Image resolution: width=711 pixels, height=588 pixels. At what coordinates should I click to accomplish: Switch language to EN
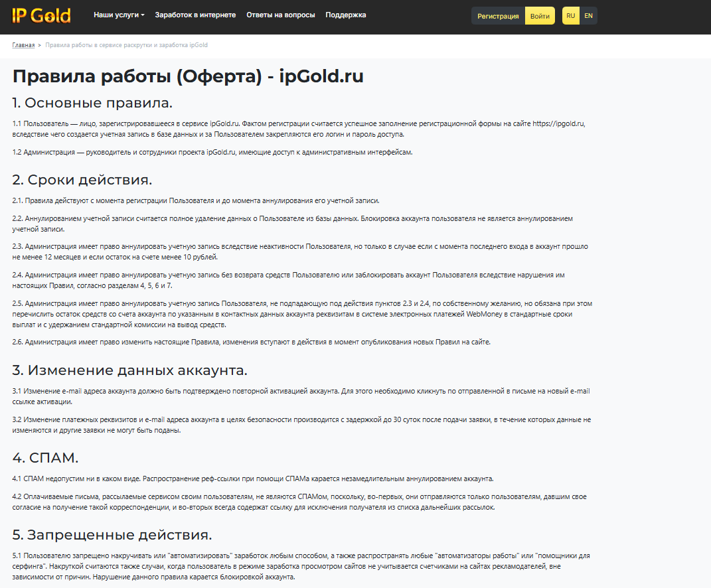[588, 16]
